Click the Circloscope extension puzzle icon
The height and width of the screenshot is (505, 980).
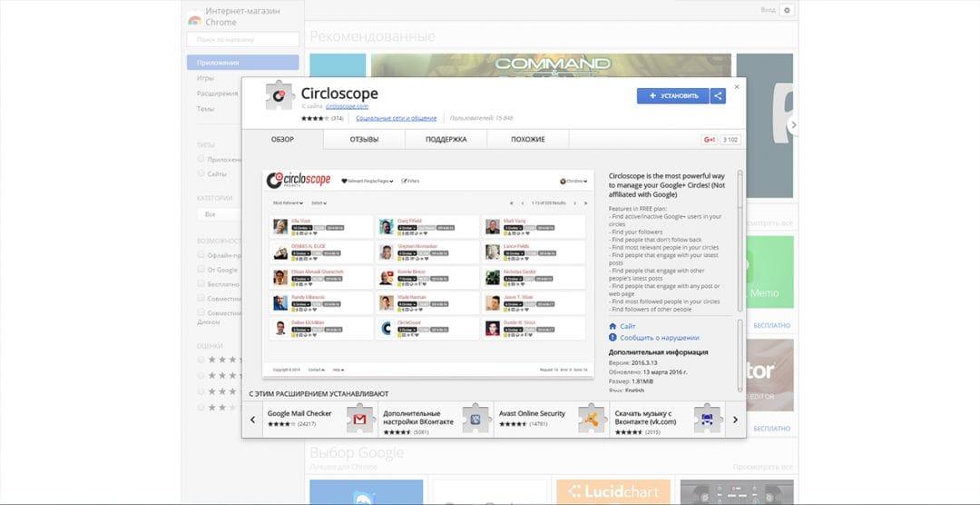[x=279, y=95]
